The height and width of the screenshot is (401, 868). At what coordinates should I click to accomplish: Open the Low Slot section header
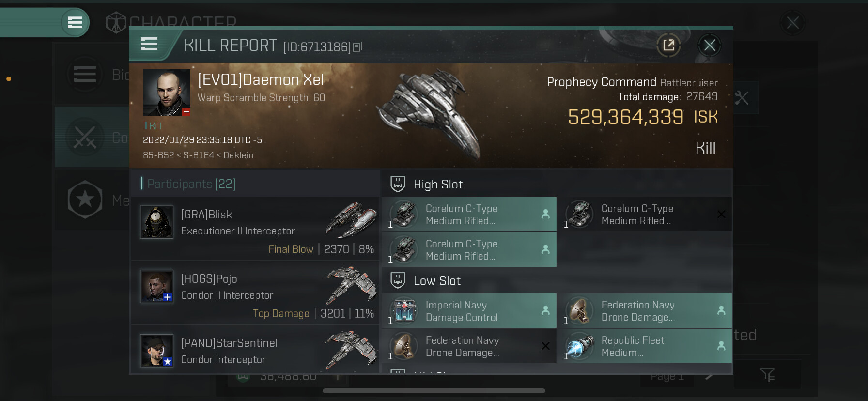coord(437,281)
